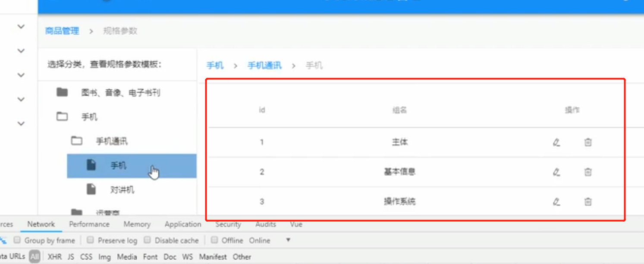Viewport: 644px width, 264px height.
Task: Expand the bottom sidebar chevron
Action: (x=20, y=123)
